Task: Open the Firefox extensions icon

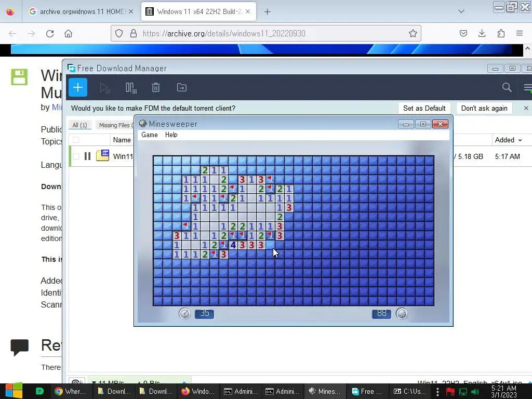Action: (x=501, y=33)
